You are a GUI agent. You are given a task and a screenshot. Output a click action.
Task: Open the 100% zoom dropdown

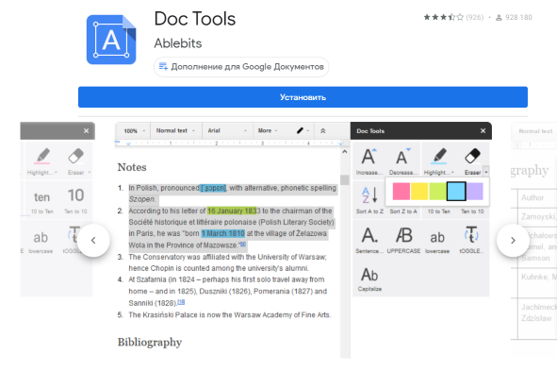click(135, 131)
